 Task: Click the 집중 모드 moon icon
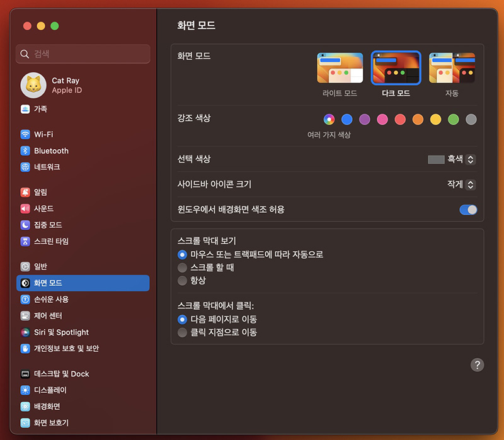coord(25,225)
